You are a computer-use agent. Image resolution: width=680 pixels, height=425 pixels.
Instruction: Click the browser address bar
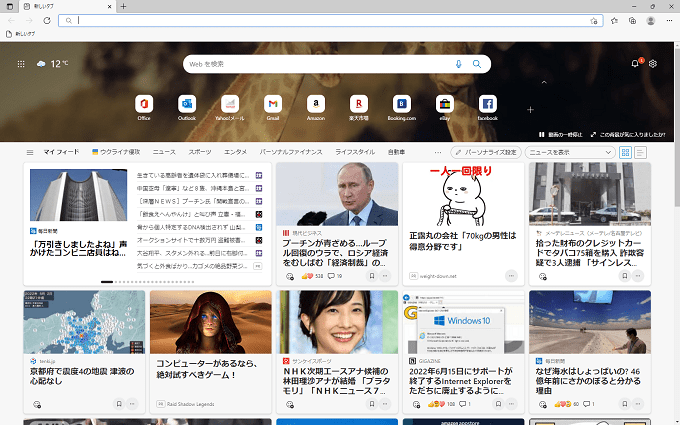(x=330, y=20)
